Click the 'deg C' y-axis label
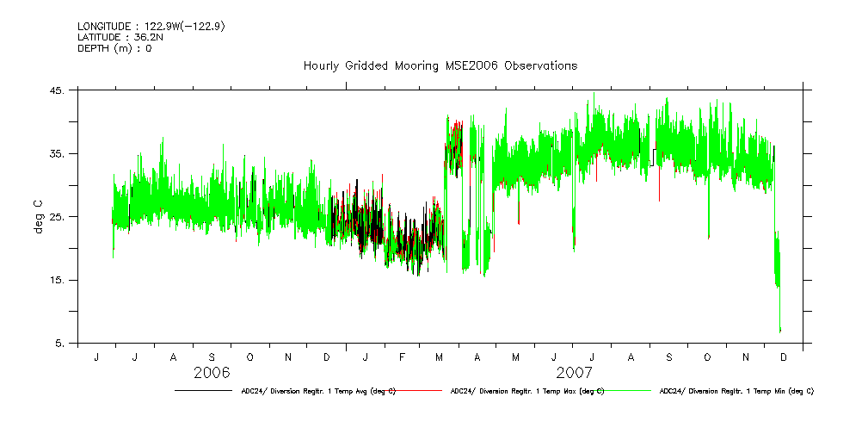868x434 pixels. click(x=38, y=216)
